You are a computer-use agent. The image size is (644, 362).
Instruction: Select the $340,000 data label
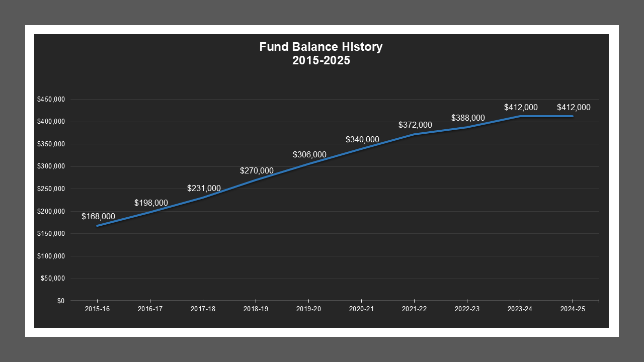point(363,140)
